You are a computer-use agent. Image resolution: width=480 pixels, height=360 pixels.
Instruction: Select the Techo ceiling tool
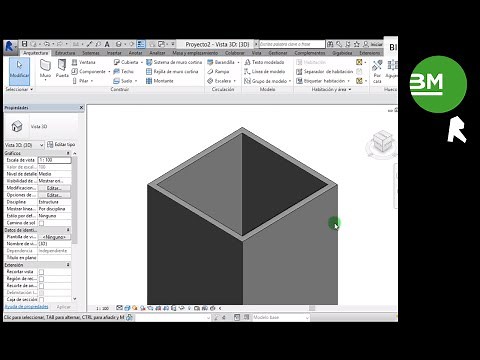pyautogui.click(x=123, y=71)
